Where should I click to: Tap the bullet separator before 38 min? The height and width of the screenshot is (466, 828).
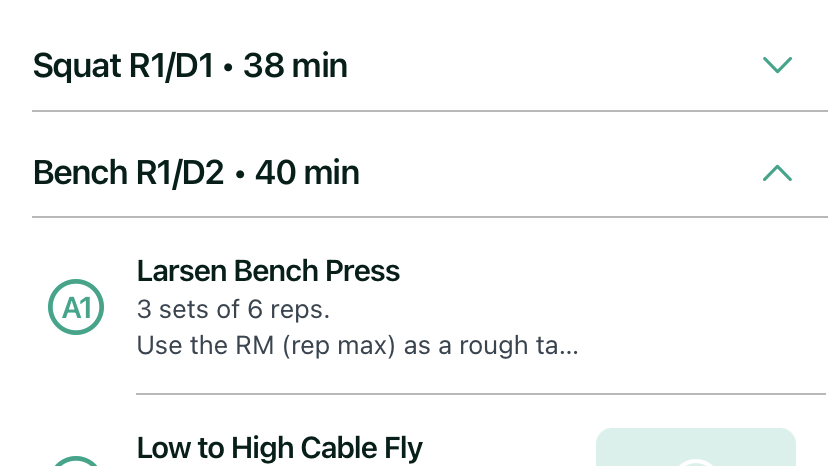coord(228,68)
